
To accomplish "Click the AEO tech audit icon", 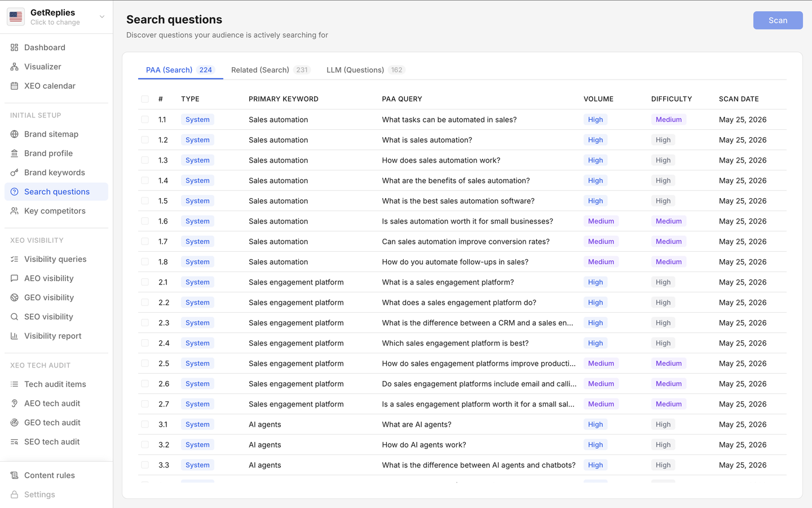I will point(15,404).
